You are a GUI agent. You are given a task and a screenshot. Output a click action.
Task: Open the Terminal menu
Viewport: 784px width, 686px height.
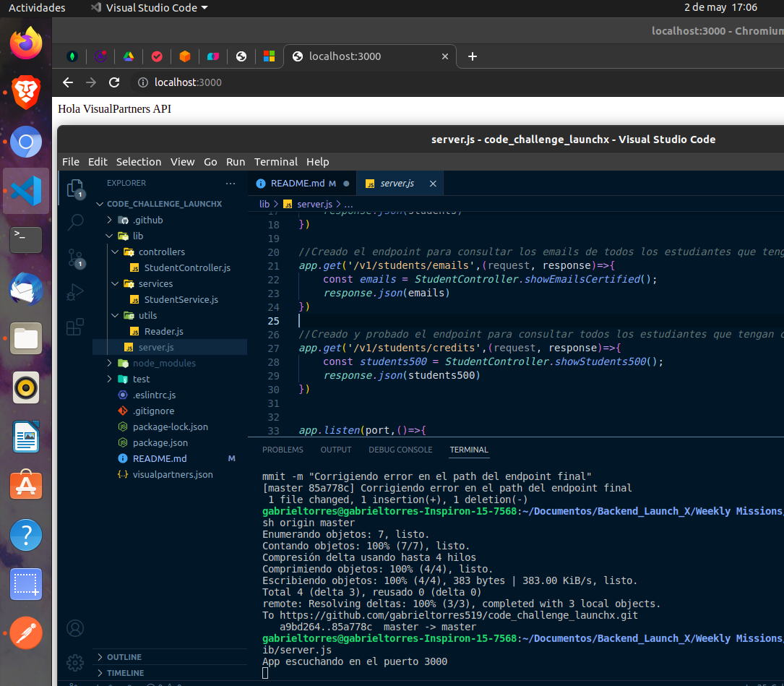[x=275, y=162]
